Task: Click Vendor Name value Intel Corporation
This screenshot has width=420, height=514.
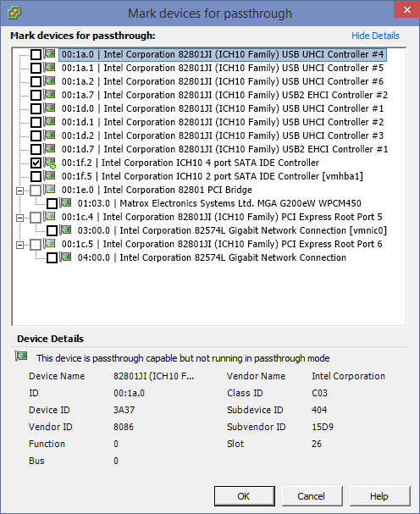Action: (348, 376)
